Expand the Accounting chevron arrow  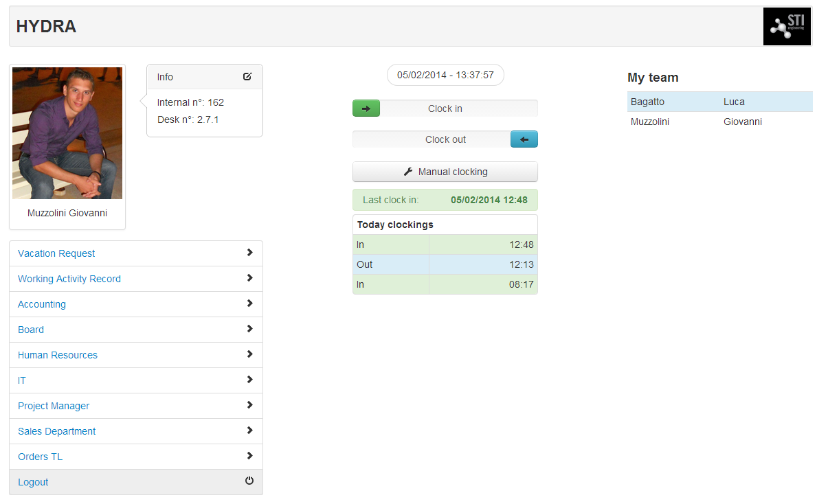coord(249,303)
